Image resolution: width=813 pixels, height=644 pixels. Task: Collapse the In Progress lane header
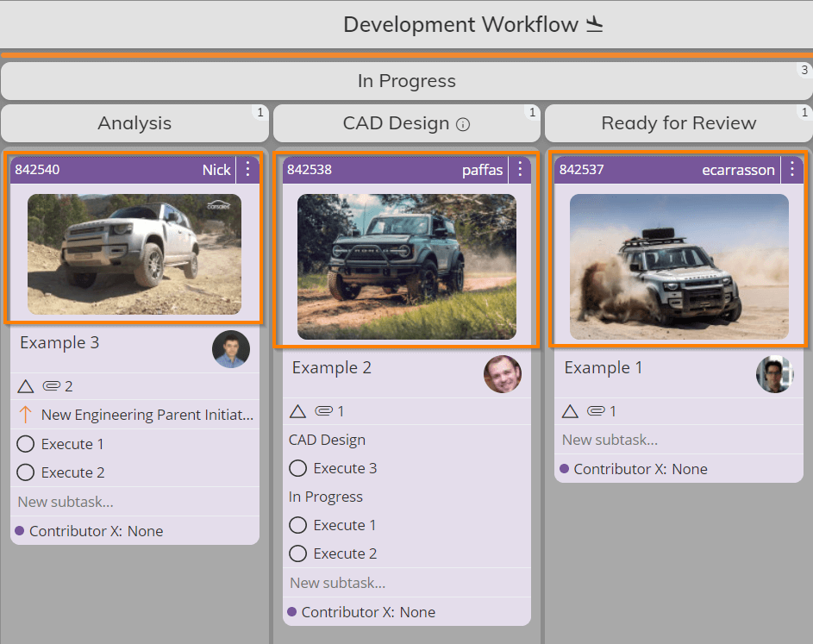pos(406,81)
